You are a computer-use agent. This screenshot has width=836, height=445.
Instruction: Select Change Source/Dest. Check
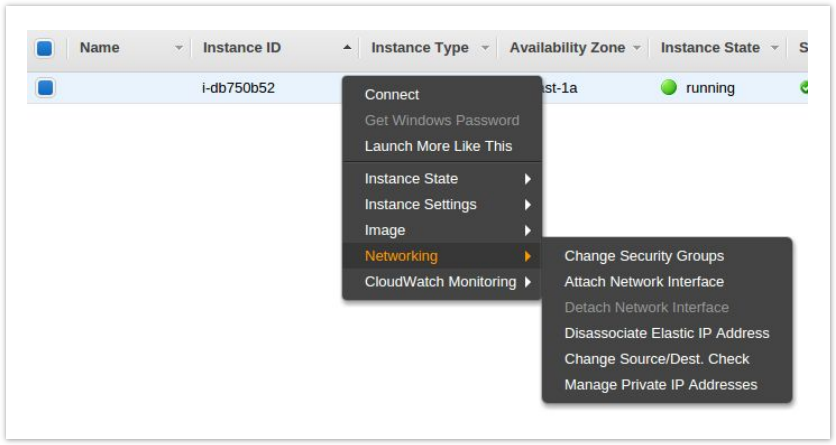click(x=657, y=359)
